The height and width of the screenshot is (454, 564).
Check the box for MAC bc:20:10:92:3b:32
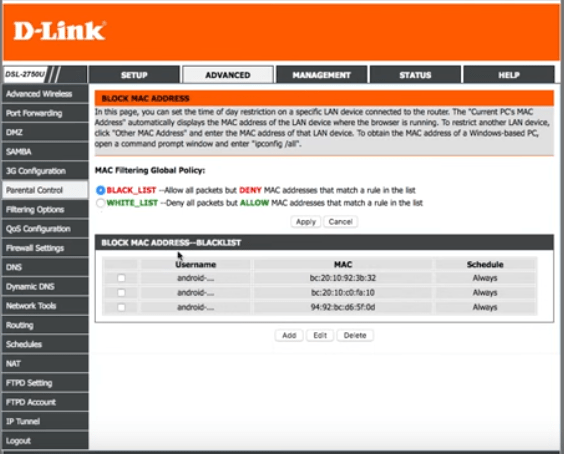(x=121, y=278)
